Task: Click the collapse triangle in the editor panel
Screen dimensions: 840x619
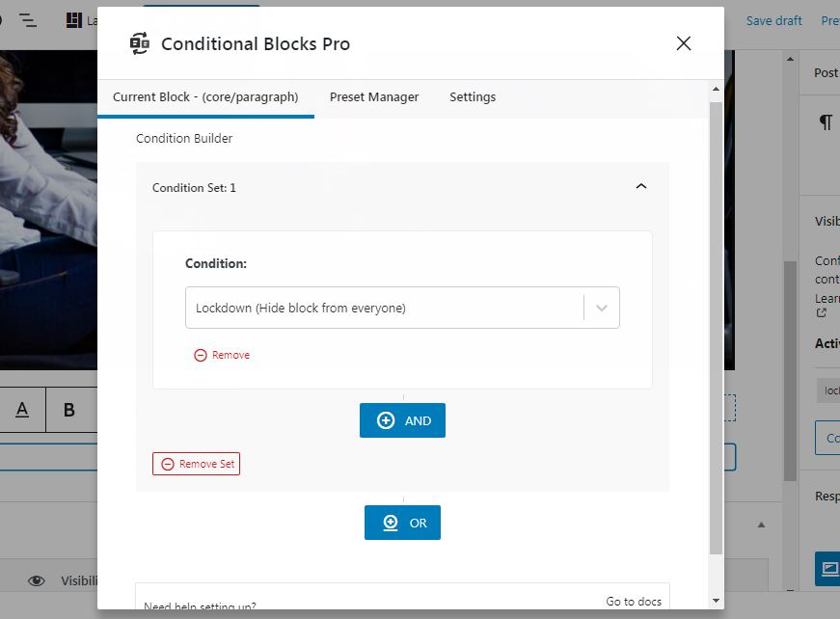Action: pyautogui.click(x=761, y=525)
